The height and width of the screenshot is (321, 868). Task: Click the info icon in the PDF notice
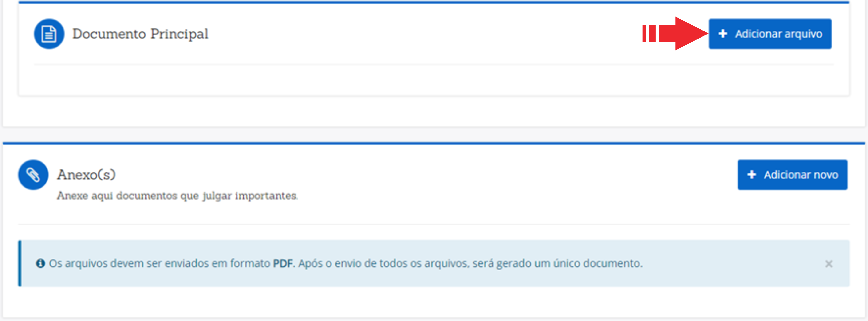40,263
